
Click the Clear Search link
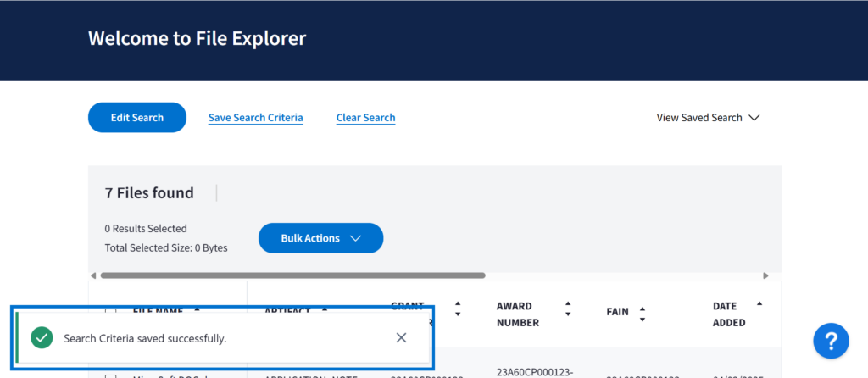(x=365, y=118)
